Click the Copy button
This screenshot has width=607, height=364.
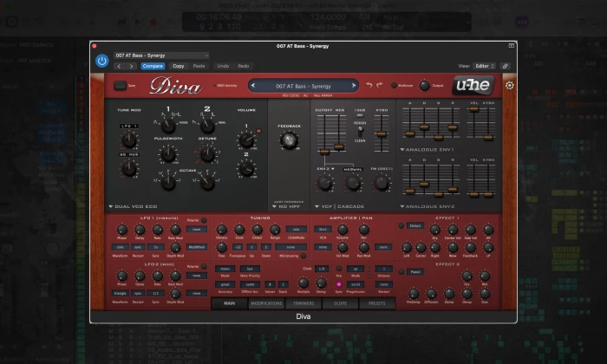point(178,66)
